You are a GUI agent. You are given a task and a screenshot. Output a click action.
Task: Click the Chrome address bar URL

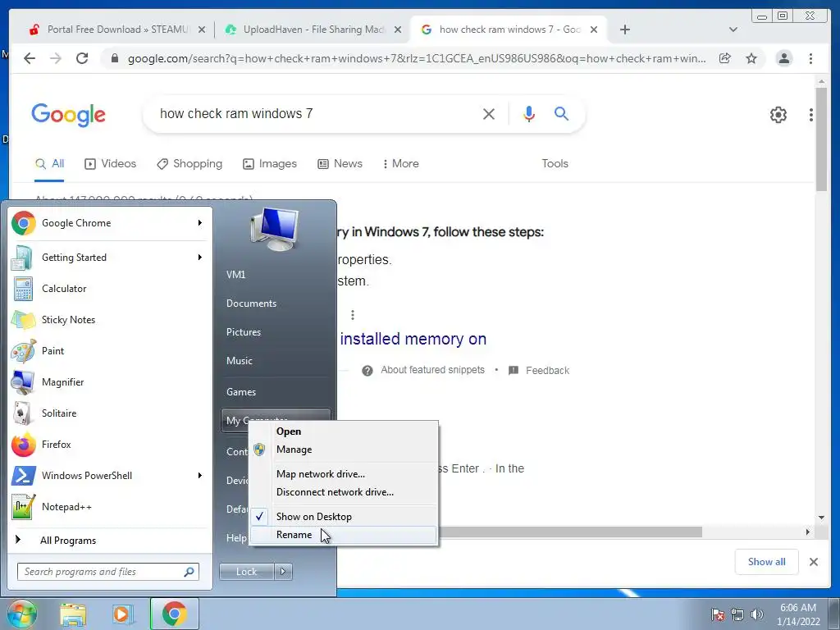[416, 58]
